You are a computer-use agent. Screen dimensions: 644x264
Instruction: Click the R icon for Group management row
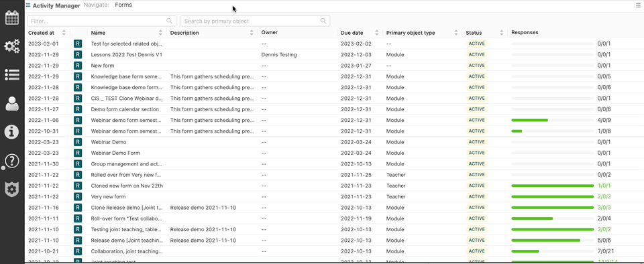click(78, 164)
